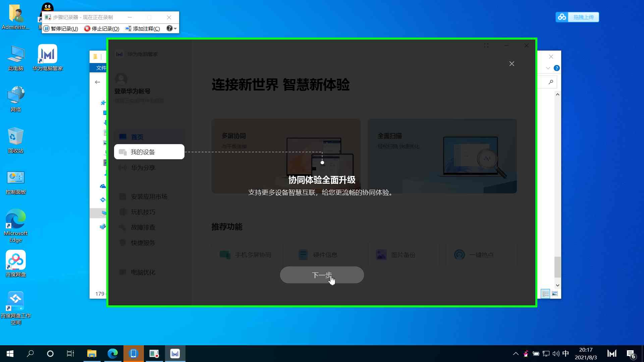Toggle system volume via tray speaker icon
644x362 pixels.
tap(556, 353)
